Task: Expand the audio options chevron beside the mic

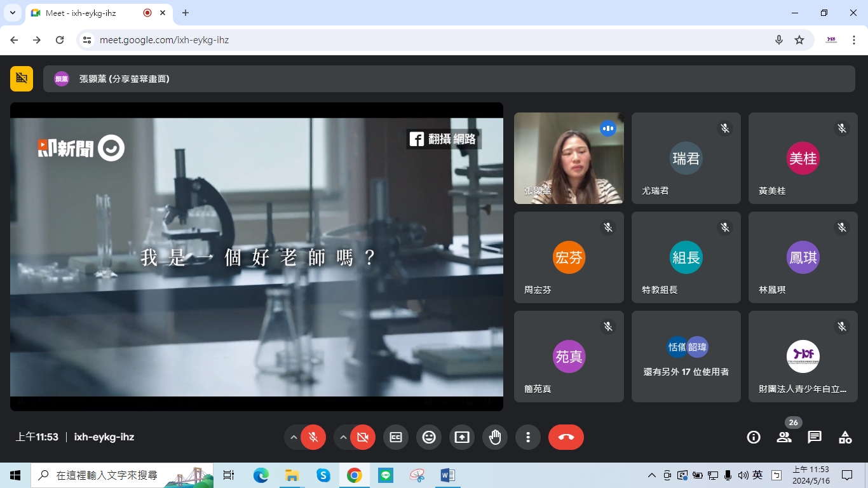Action: tap(294, 437)
